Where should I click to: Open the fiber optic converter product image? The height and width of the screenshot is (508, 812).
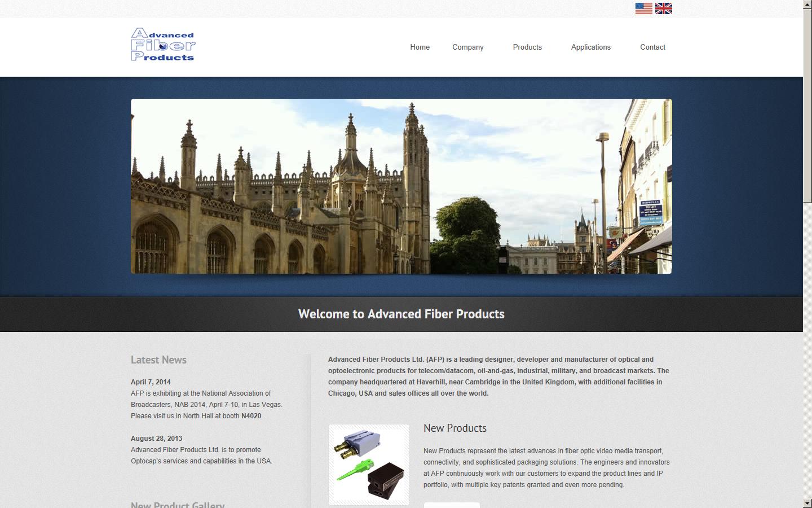coord(369,464)
